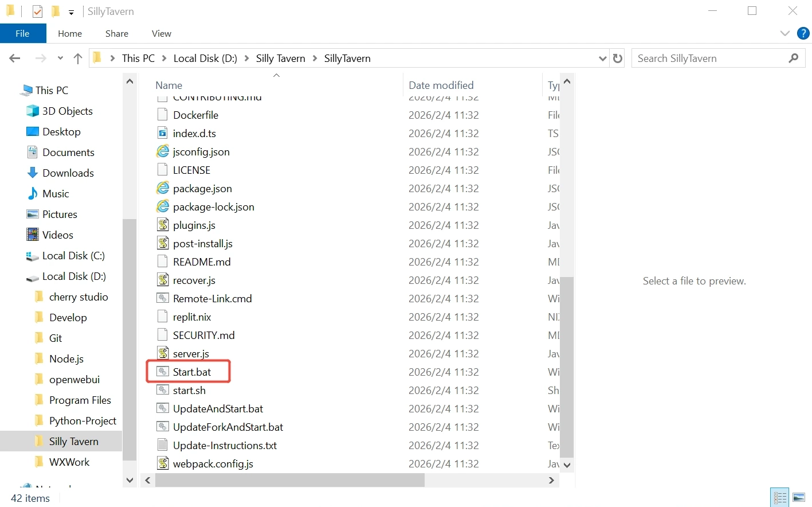Click the horizontal scrollbar of file list
The height and width of the screenshot is (507, 812).
(x=290, y=480)
